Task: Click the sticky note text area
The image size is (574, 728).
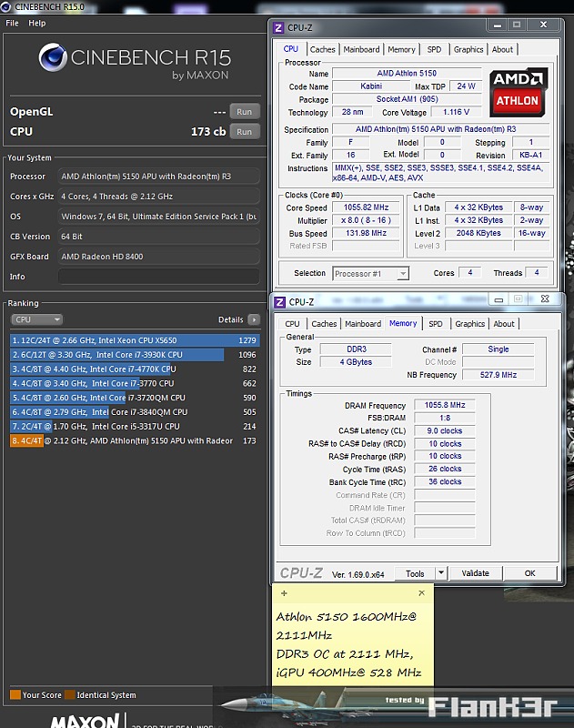Action: point(353,644)
